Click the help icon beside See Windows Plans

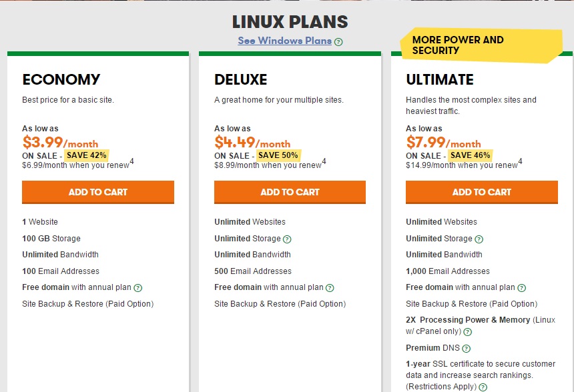[338, 41]
